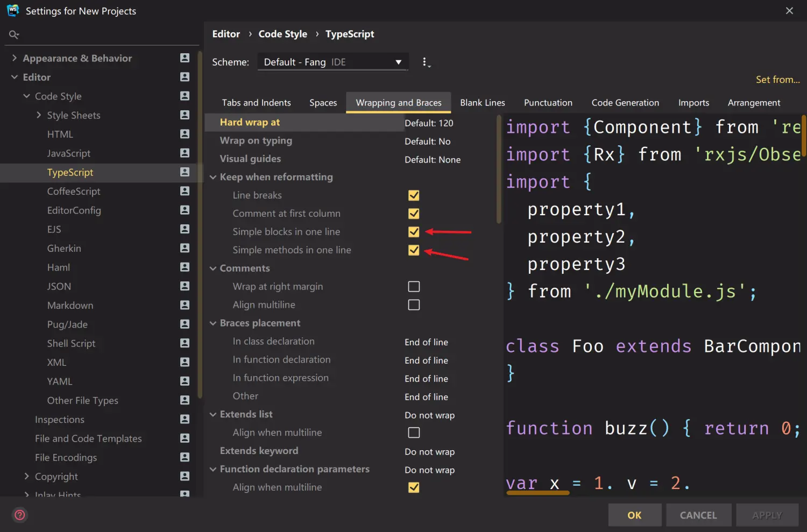
Task: Enable Wrap at right margin under Comments
Action: 413,286
